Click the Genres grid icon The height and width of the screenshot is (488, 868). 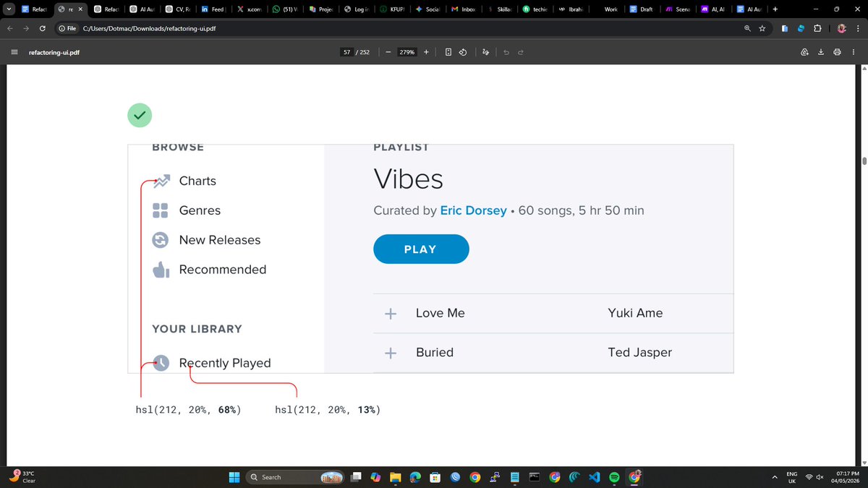pos(161,210)
